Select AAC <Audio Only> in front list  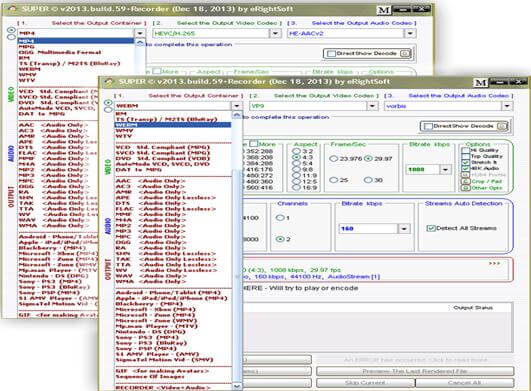(x=173, y=181)
